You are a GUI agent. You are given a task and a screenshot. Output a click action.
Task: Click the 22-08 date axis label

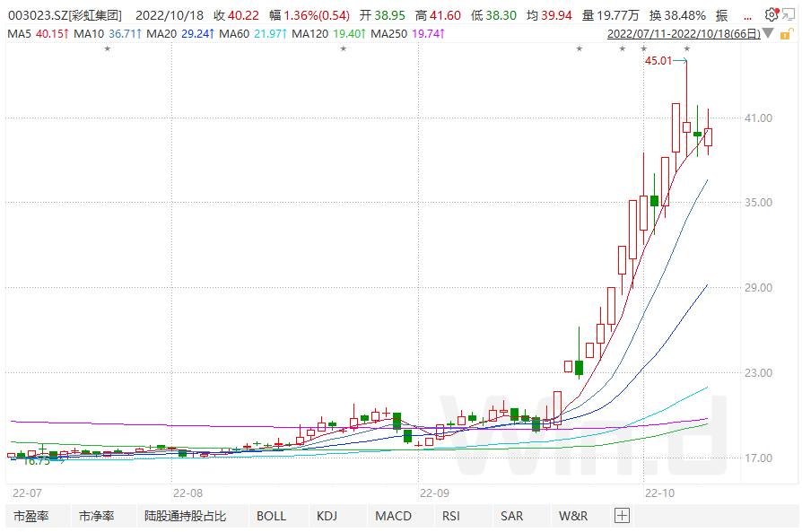click(x=187, y=493)
